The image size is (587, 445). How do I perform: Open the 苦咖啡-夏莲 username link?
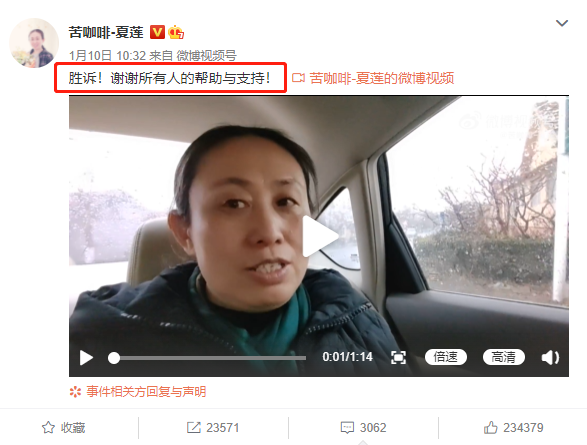tap(106, 32)
